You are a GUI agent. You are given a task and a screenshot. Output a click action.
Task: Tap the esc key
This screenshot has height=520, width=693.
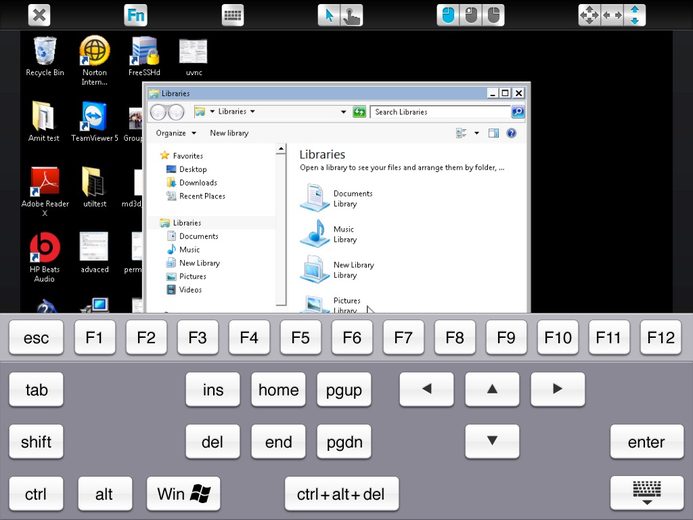click(36, 338)
